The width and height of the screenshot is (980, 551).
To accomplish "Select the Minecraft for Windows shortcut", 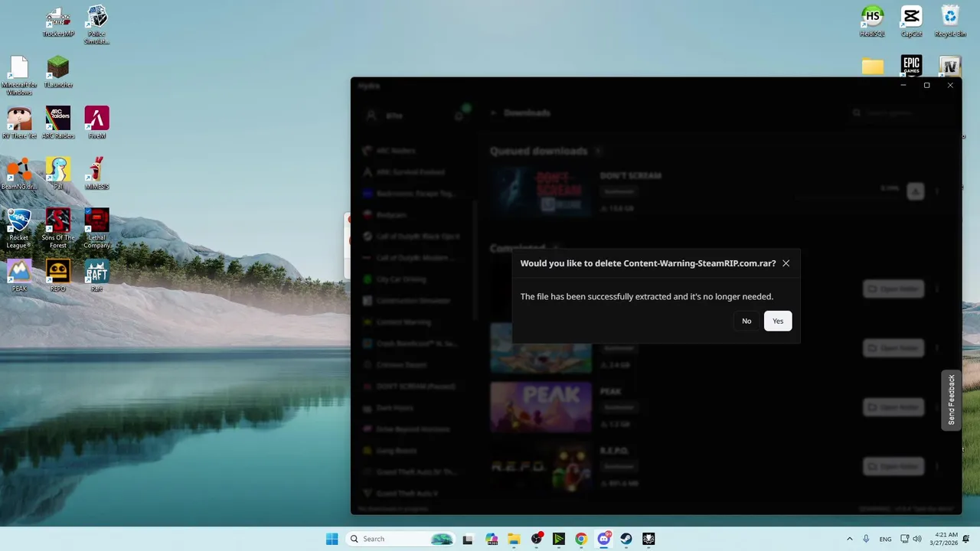I will (x=19, y=76).
